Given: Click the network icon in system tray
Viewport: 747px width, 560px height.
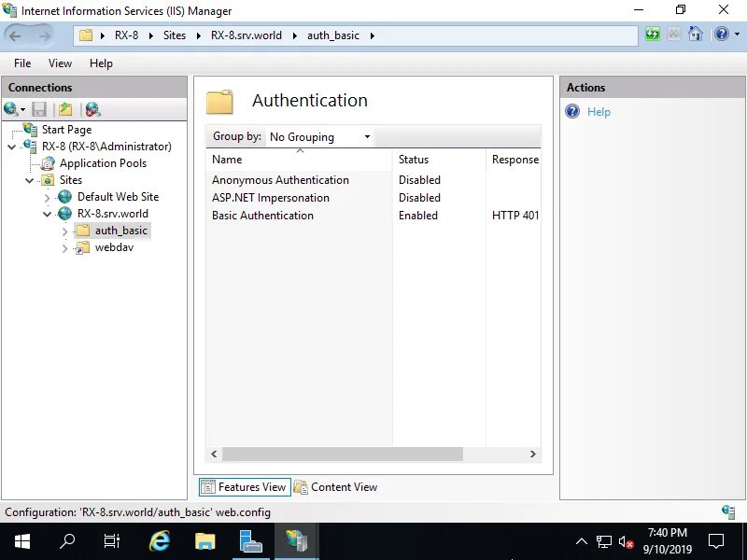Looking at the screenshot, I should [603, 541].
